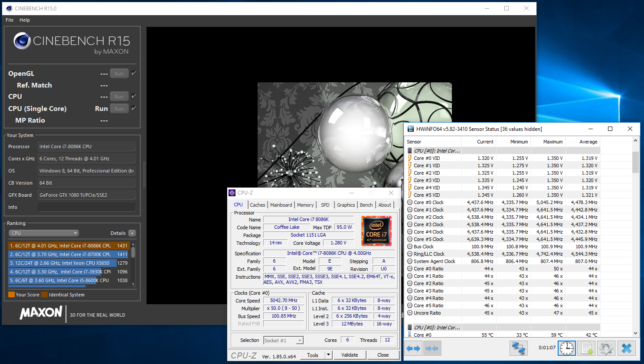
Task: Run the OpenGL benchmark
Action: click(119, 74)
